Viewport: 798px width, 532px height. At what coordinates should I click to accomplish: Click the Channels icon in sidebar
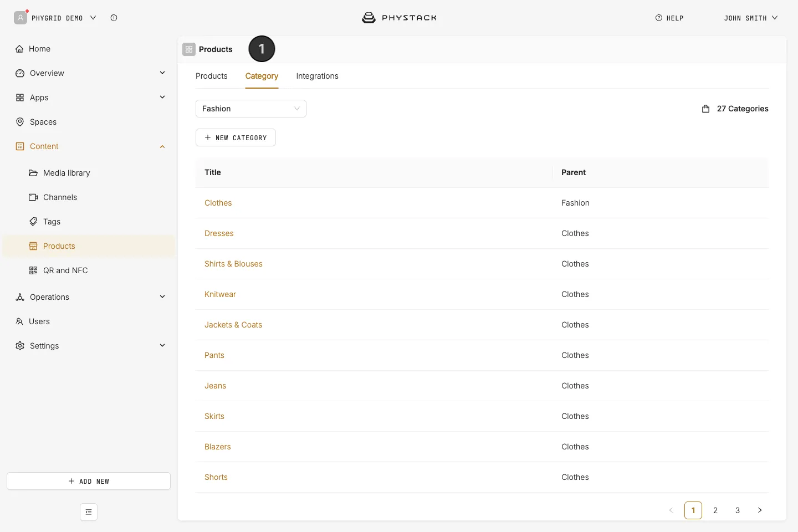click(33, 197)
